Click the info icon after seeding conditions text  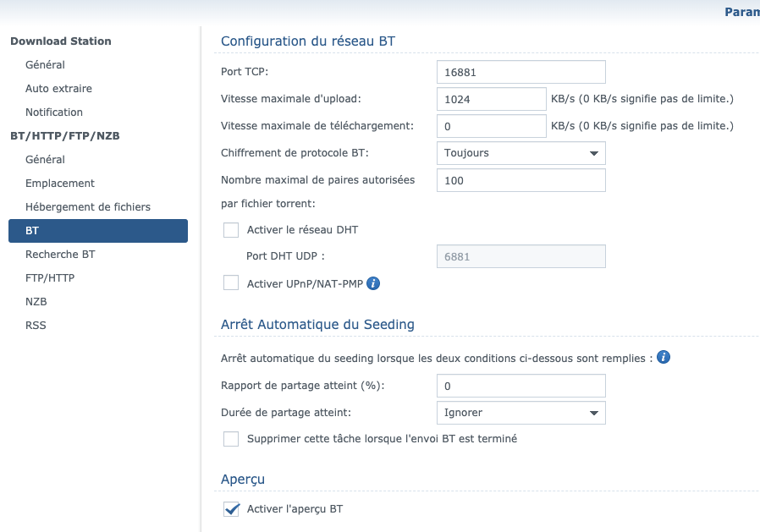[664, 358]
